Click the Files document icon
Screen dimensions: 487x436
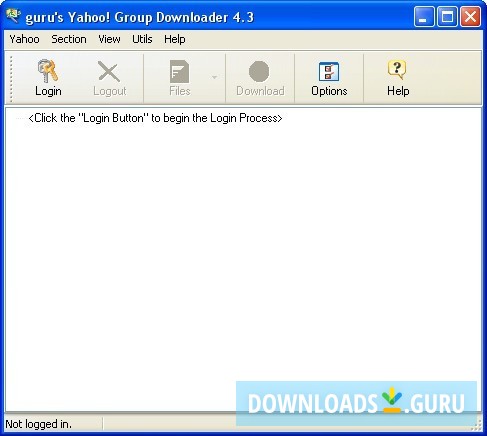(x=179, y=71)
